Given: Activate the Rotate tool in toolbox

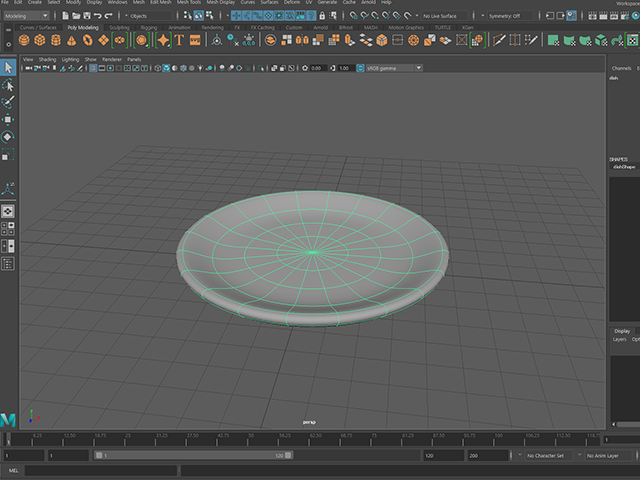Looking at the screenshot, I should (8, 137).
